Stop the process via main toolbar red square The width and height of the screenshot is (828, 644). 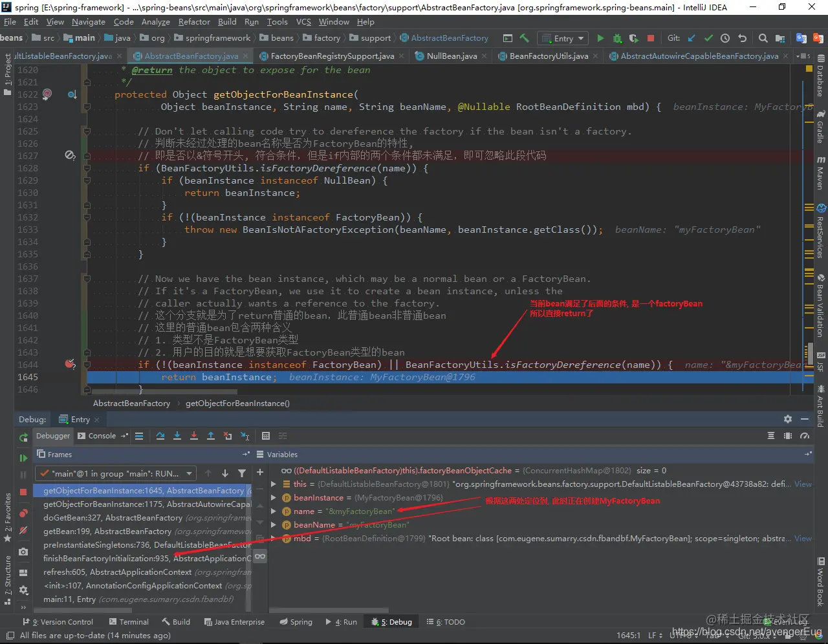[x=651, y=38]
